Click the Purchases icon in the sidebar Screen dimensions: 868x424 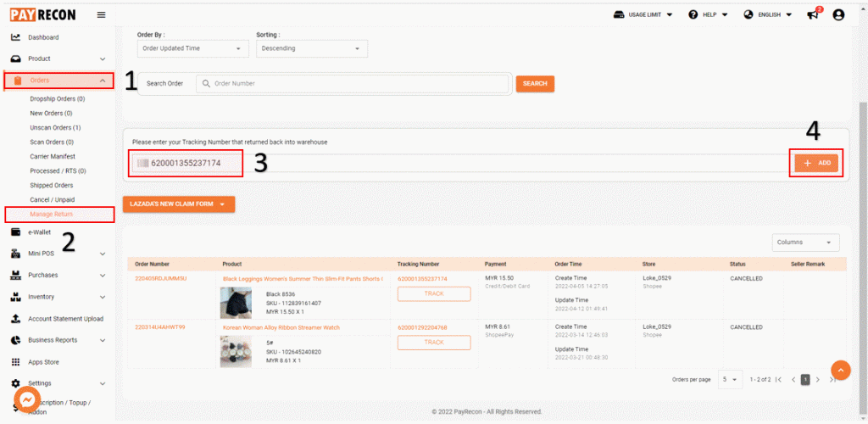16,275
